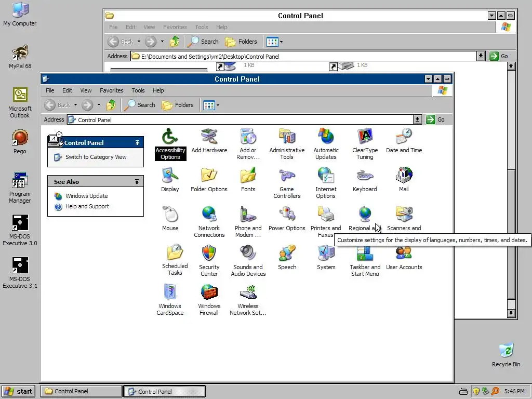Viewport: 532px width, 399px height.
Task: Select Phone and Modem Options icon
Action: point(248,222)
